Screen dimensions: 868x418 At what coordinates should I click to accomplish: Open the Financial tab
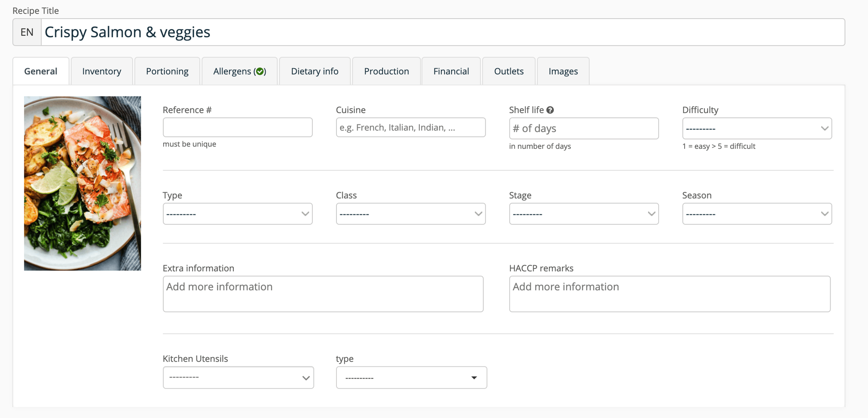[x=451, y=71]
